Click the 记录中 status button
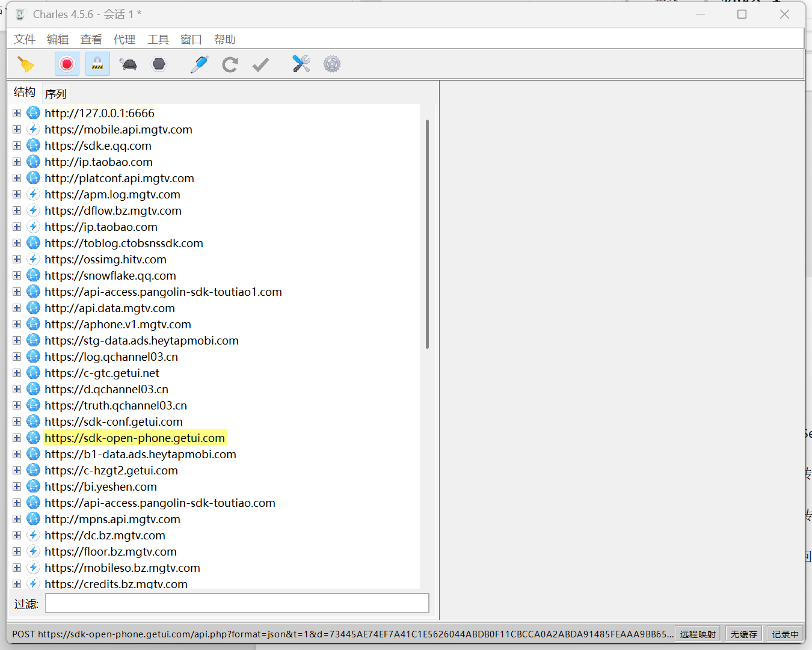The image size is (812, 650). 785,634
